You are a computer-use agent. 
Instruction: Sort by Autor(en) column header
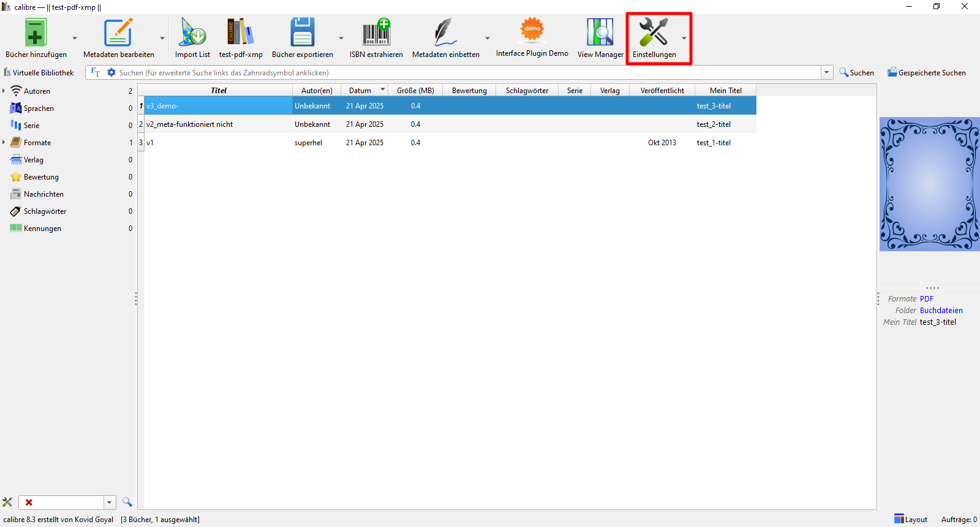coord(317,90)
